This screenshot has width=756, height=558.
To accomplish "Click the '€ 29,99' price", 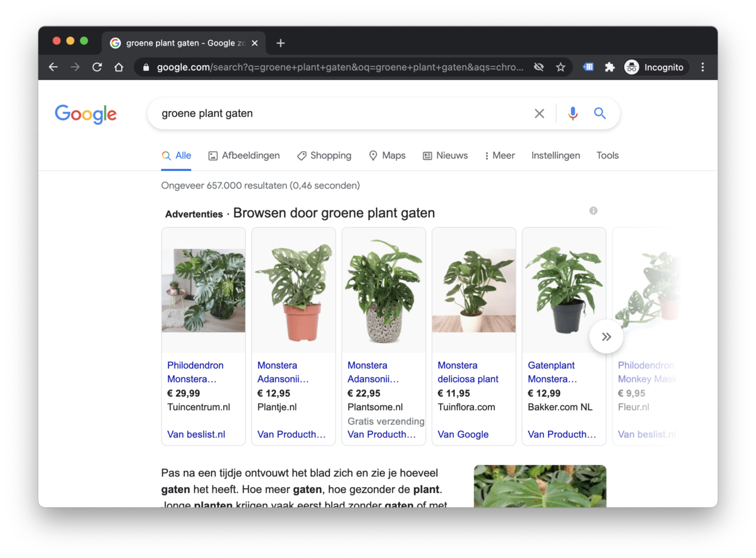I will click(184, 393).
